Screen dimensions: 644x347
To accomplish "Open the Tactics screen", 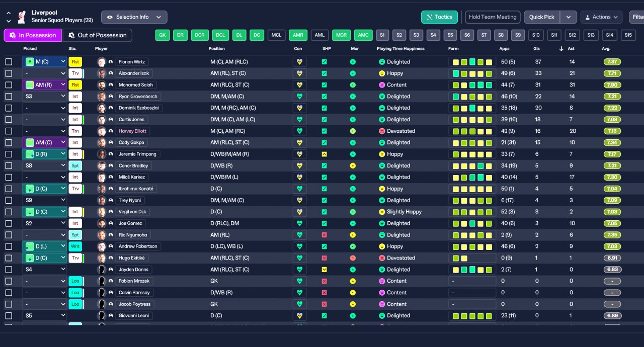I will (440, 17).
